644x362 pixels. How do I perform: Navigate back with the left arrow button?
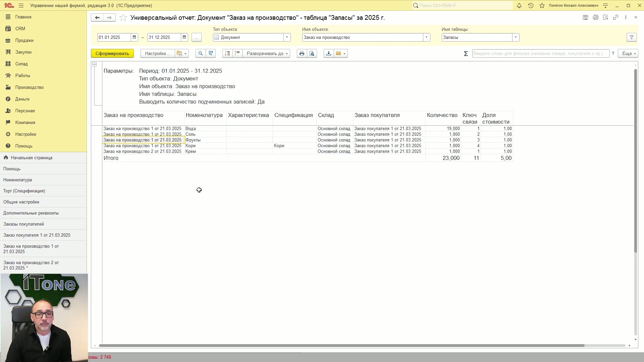coord(97,18)
